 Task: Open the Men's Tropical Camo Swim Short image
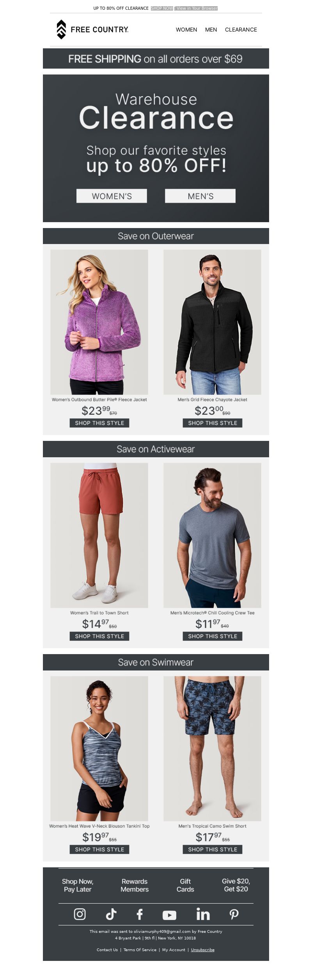point(213,748)
